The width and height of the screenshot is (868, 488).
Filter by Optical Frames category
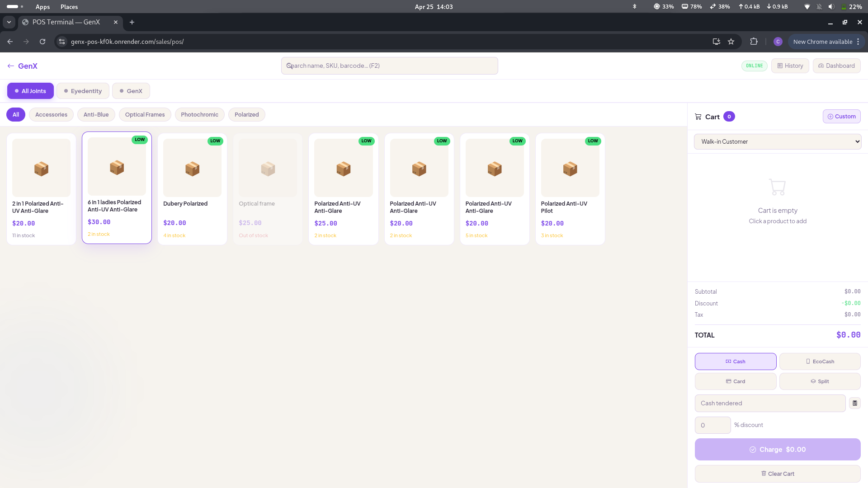(x=145, y=115)
